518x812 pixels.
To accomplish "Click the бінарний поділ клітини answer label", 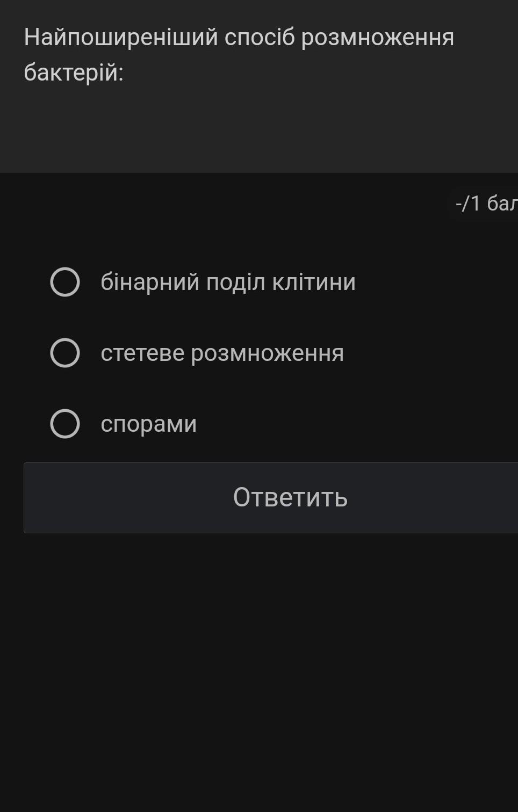I will 228,282.
